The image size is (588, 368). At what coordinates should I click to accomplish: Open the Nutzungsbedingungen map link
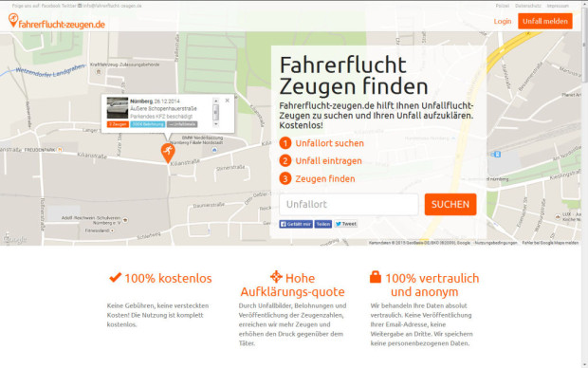coord(496,243)
